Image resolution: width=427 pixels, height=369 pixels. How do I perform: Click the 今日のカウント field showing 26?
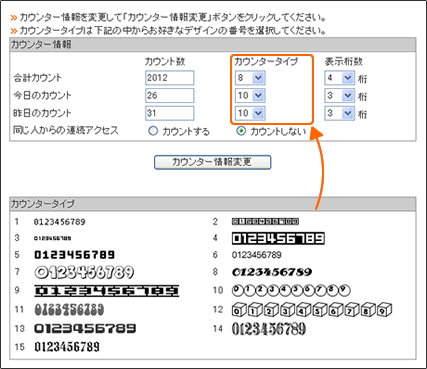(170, 96)
